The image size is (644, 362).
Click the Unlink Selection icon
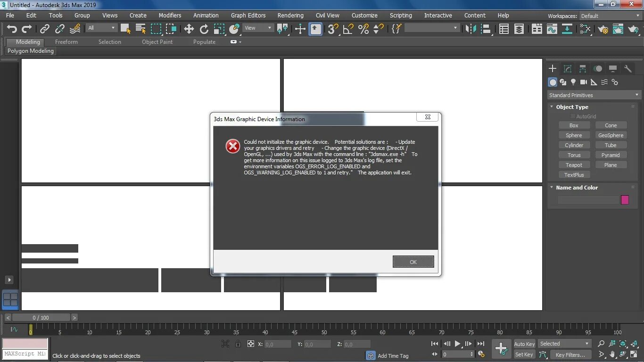coord(60,29)
